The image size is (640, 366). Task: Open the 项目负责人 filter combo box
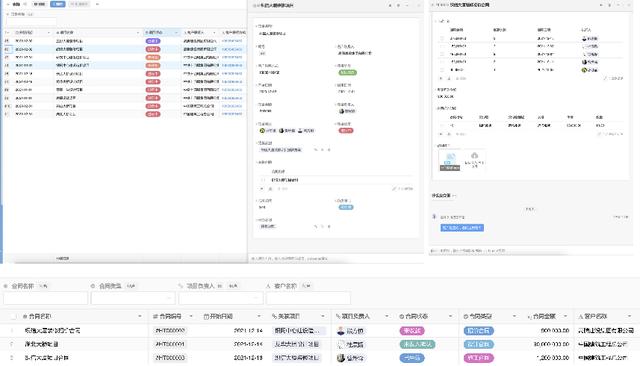click(221, 298)
